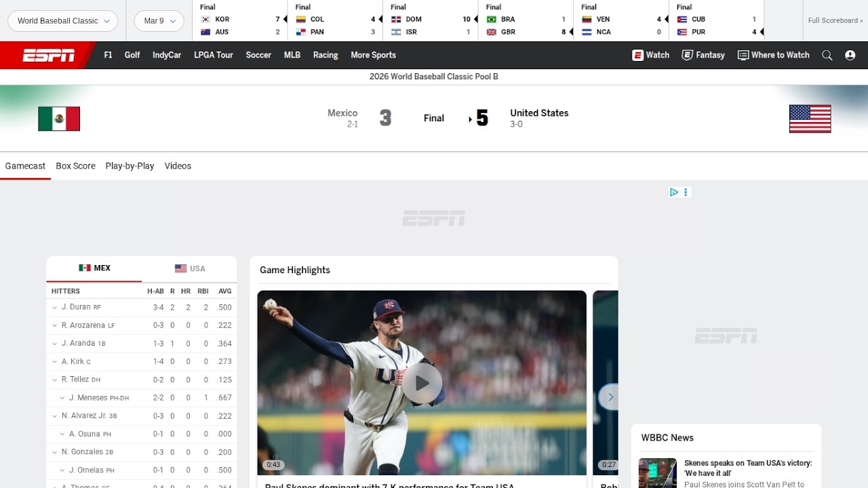The height and width of the screenshot is (488, 868).
Task: Open the VEN vs NCA final score
Action: [621, 20]
